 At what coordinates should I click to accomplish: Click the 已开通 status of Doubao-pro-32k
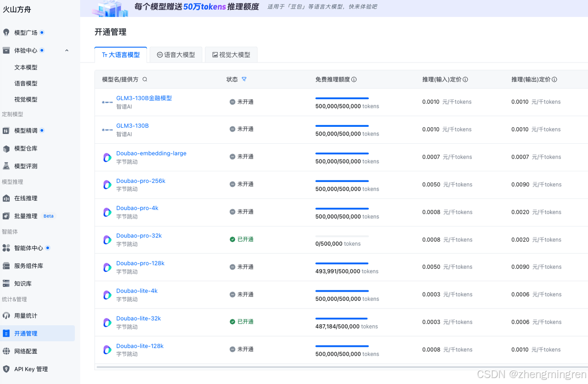click(x=242, y=239)
